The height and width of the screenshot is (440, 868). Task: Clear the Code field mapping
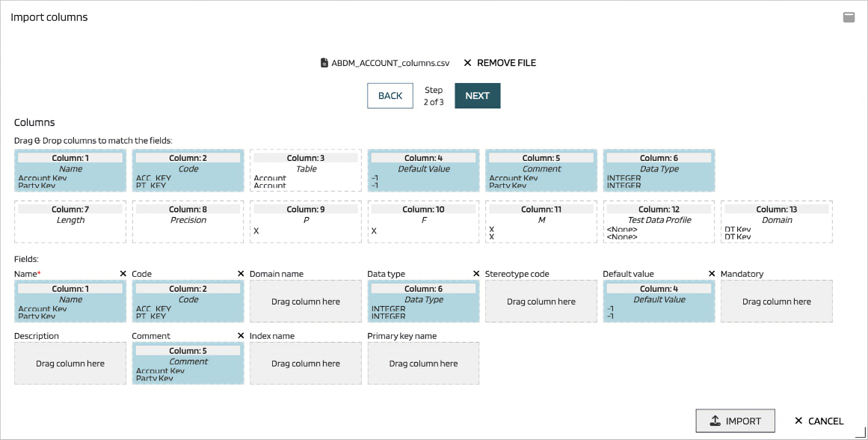pyautogui.click(x=241, y=274)
